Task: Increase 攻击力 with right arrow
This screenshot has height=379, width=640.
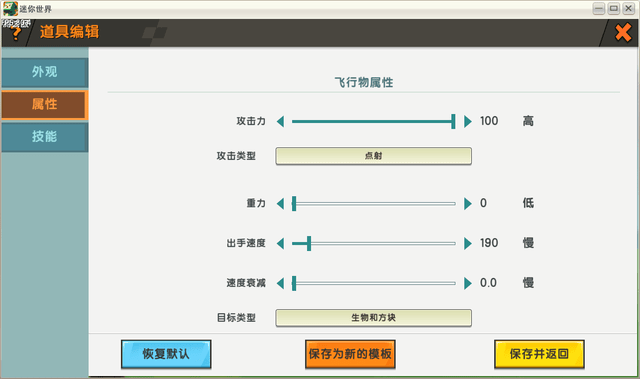Action: point(467,121)
